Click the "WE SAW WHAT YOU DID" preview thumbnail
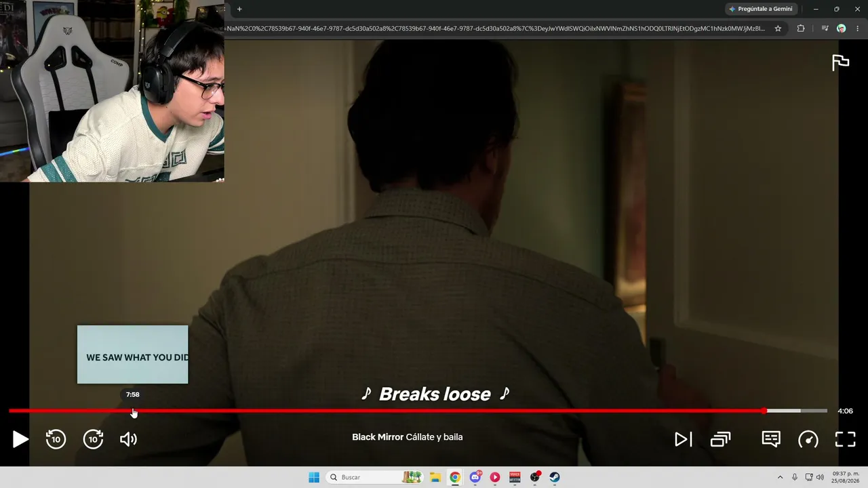The image size is (868, 488). (133, 354)
